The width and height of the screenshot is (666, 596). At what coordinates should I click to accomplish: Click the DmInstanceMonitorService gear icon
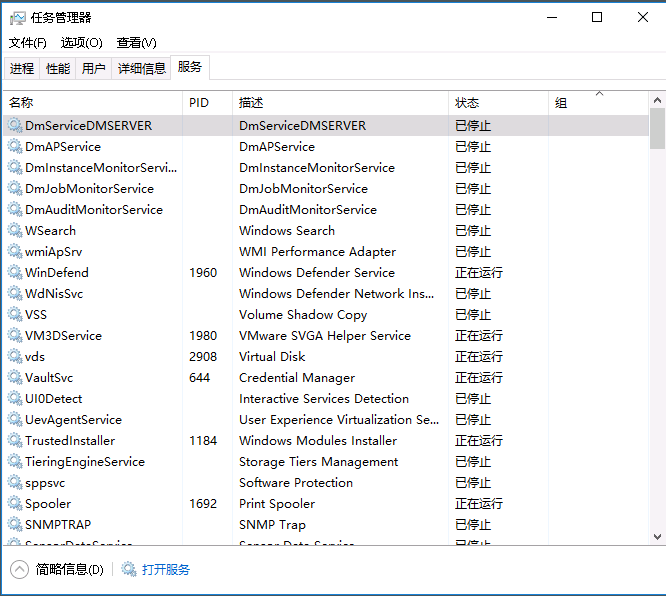[x=15, y=167]
